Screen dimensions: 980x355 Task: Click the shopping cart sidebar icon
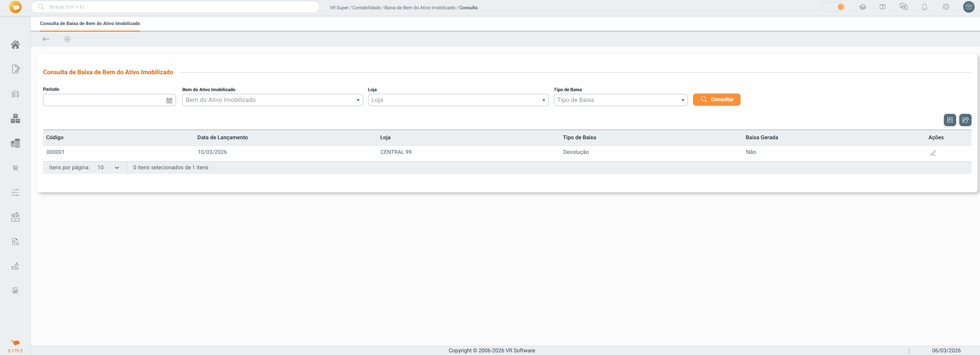[15, 168]
